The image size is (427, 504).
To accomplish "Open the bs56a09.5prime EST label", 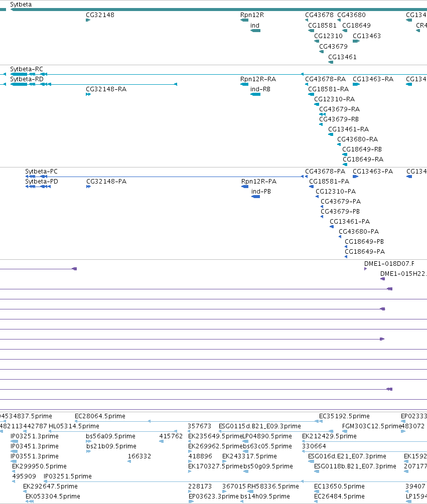I will [x=110, y=436].
